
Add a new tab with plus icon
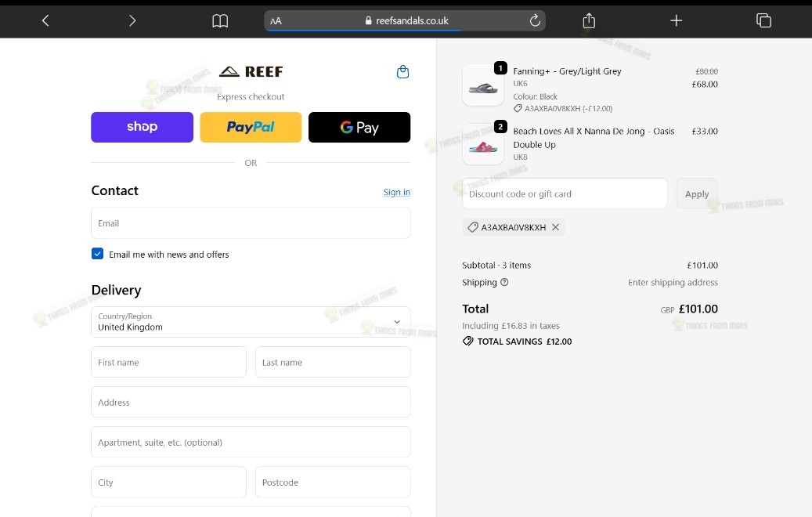[677, 20]
